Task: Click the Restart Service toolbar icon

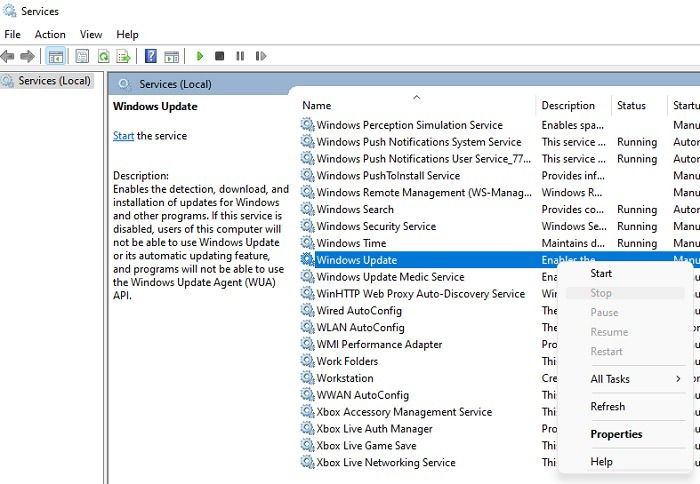Action: pos(261,56)
